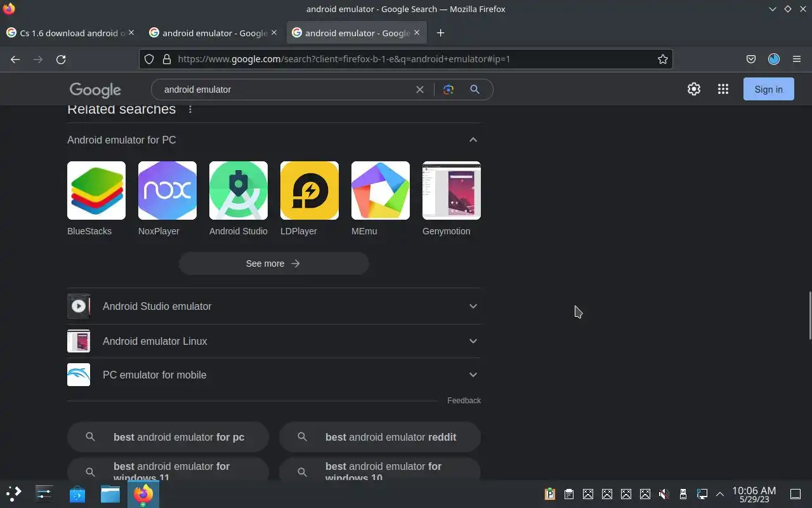
Task: Open the BlueStacks emulator icon
Action: [x=96, y=190]
